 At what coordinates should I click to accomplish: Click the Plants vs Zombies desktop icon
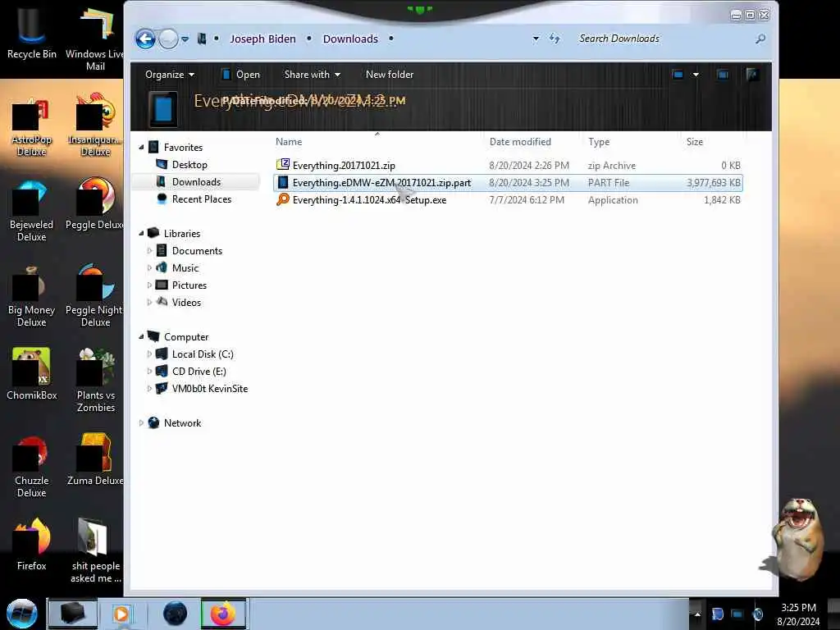(95, 380)
